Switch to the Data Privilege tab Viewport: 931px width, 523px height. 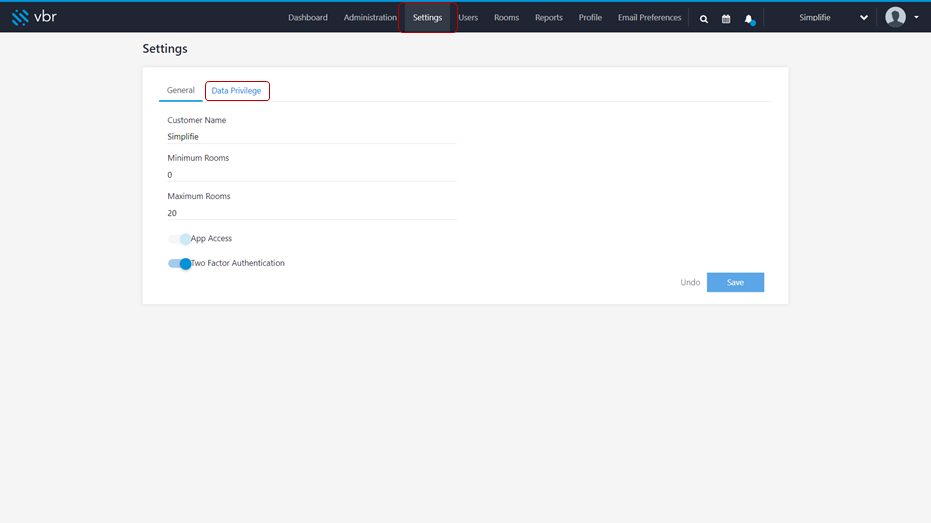(x=236, y=91)
